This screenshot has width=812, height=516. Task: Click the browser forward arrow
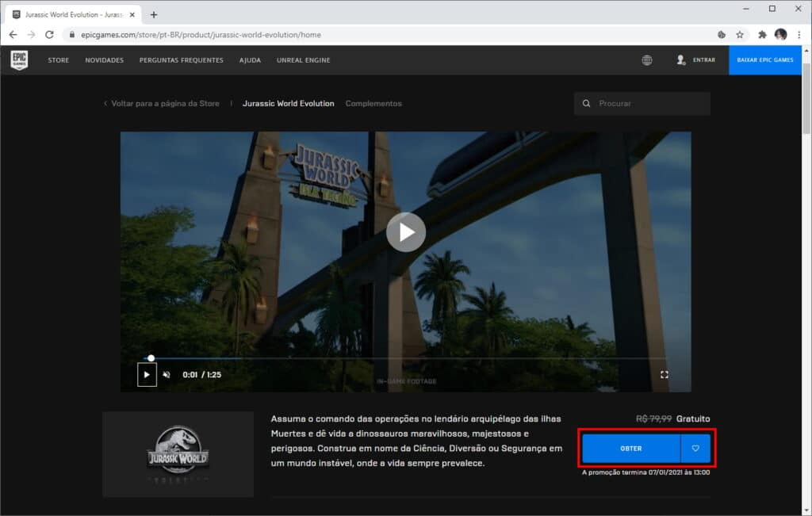point(31,35)
